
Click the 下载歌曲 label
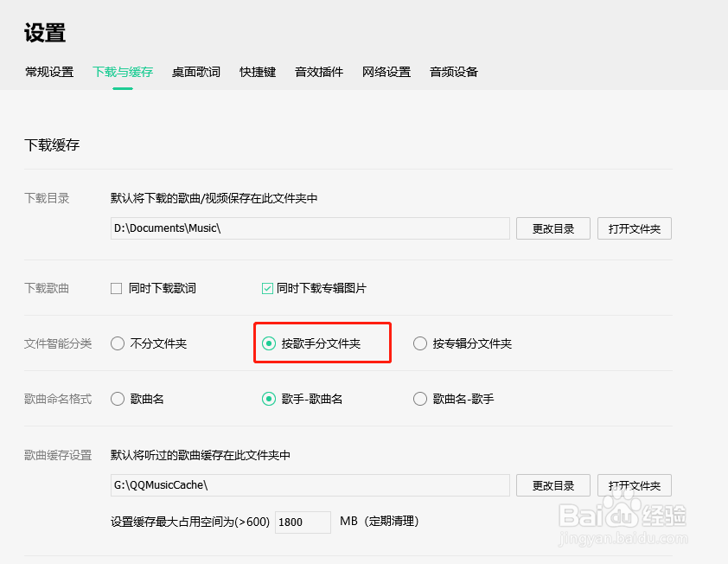click(47, 289)
